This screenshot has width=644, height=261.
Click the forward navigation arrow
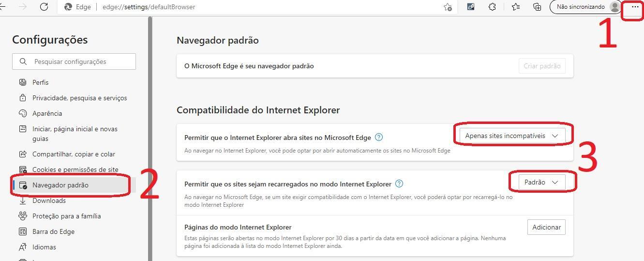pos(22,7)
